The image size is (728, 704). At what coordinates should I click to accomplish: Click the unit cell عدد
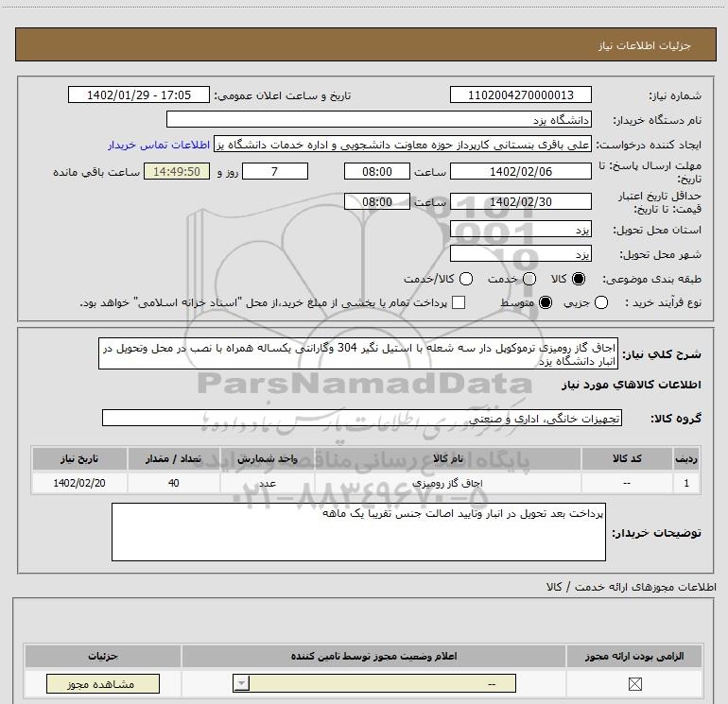click(268, 483)
